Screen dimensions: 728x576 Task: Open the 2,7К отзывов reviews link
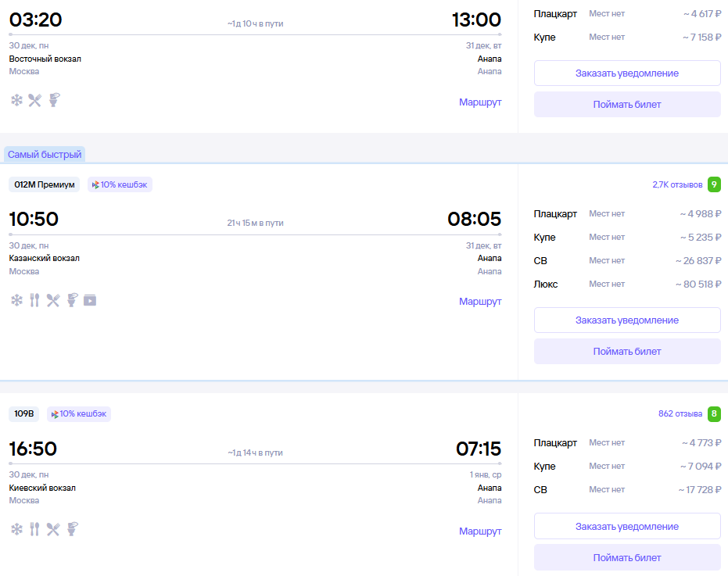coord(677,185)
